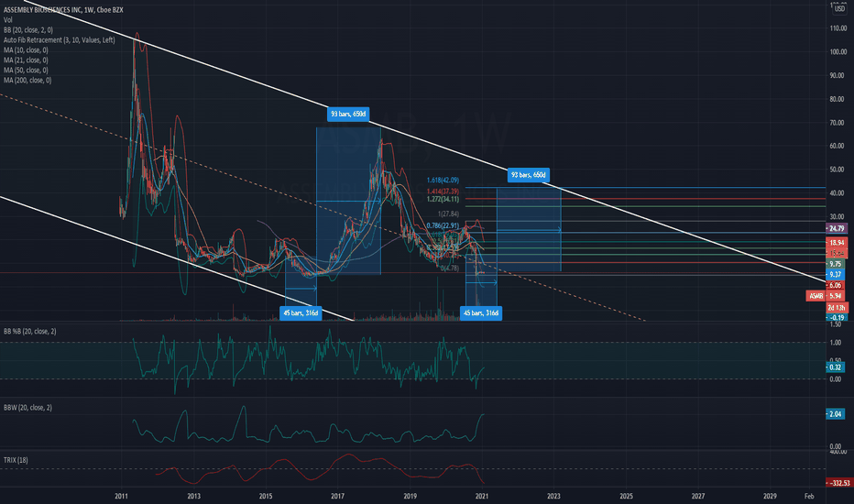Click the 45 bars, 316d label below 2016
Viewport: 854px width, 504px height.
click(301, 312)
